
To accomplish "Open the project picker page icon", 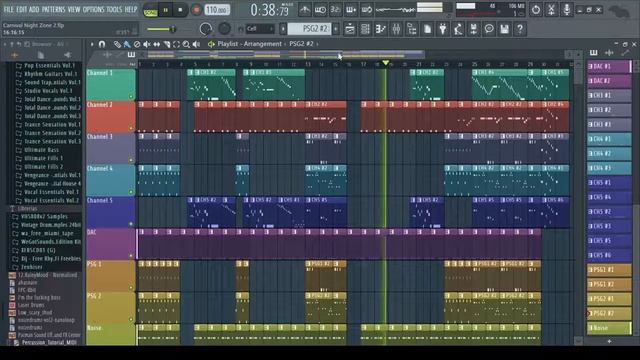I will (x=427, y=29).
